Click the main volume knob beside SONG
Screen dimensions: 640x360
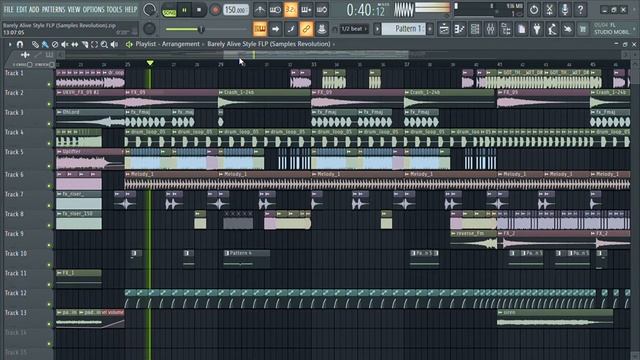(150, 10)
